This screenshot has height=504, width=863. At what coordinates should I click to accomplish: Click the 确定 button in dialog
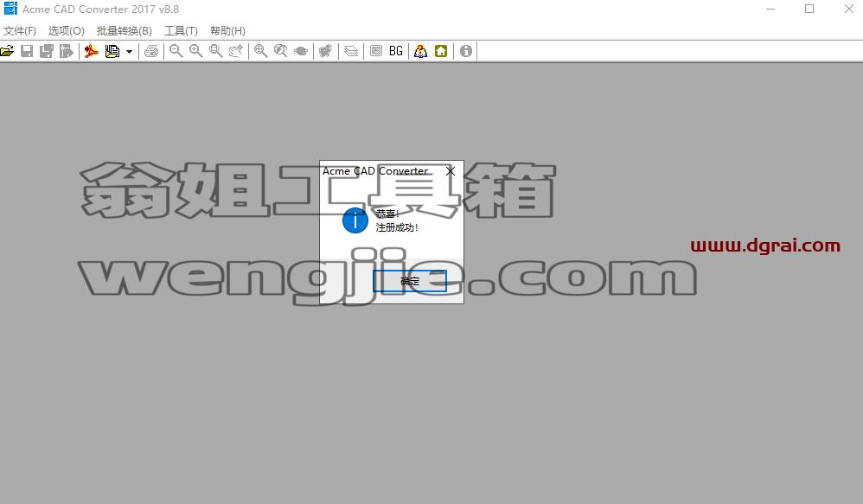410,281
